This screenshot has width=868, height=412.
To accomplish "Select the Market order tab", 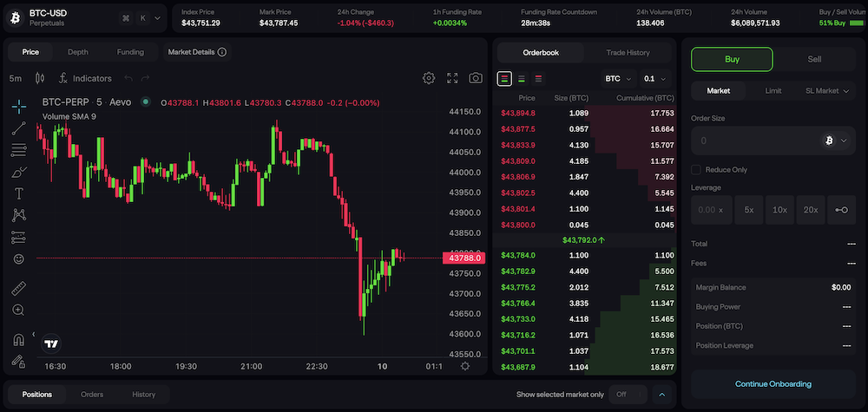I will (719, 91).
